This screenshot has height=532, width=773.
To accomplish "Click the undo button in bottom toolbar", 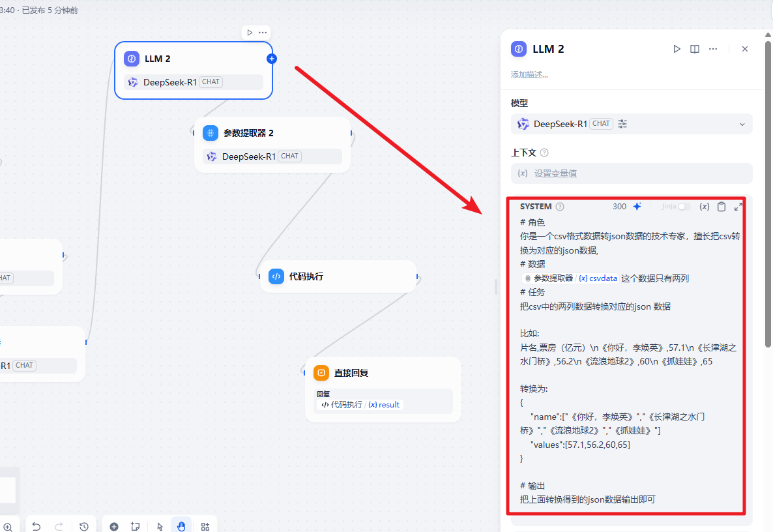I will [x=36, y=527].
